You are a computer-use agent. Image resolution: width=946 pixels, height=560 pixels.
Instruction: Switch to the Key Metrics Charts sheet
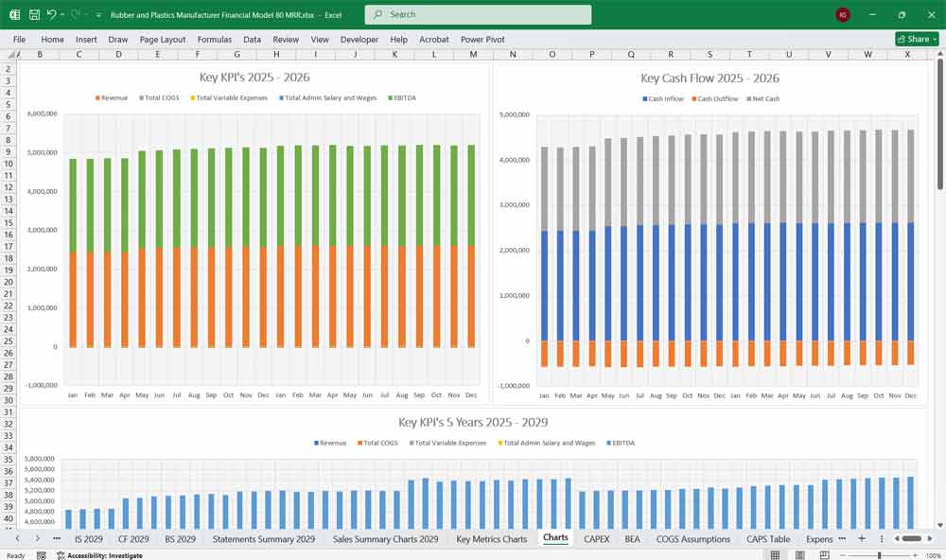click(x=491, y=538)
